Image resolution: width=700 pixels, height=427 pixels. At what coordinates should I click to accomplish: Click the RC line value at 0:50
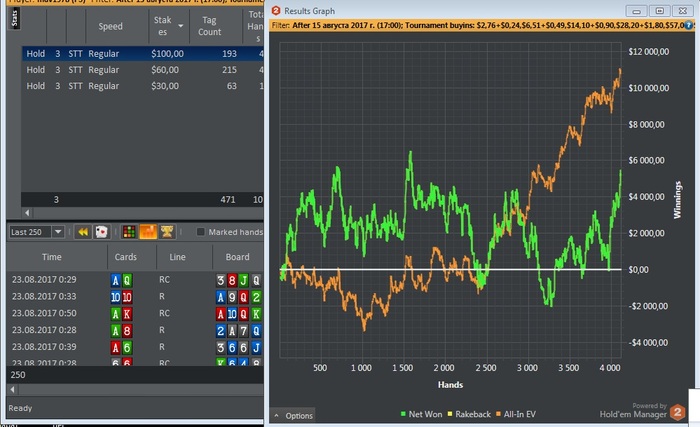164,313
